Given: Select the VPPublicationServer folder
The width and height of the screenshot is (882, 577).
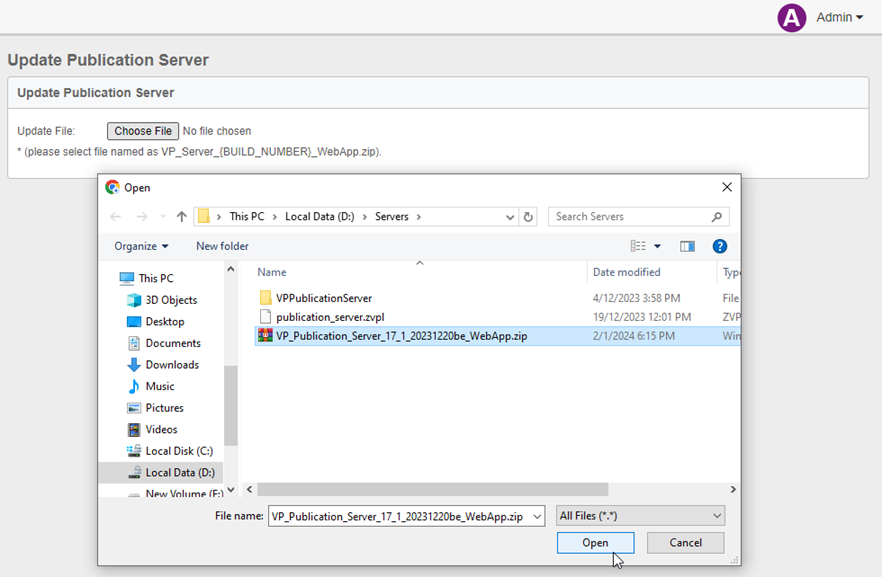Looking at the screenshot, I should pyautogui.click(x=324, y=298).
